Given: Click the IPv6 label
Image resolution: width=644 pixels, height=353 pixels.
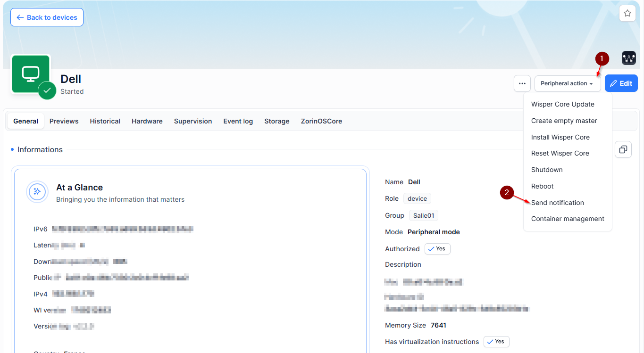Looking at the screenshot, I should coord(41,229).
